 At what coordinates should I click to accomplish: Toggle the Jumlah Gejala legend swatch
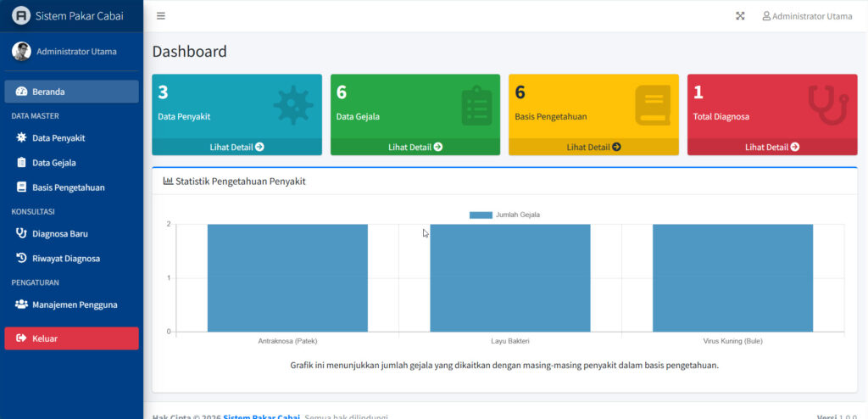(481, 215)
